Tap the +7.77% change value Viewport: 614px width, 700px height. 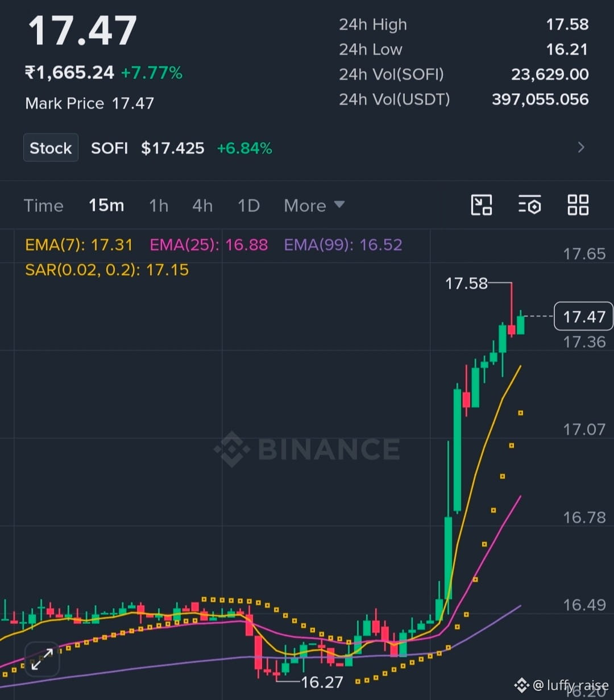pos(152,73)
